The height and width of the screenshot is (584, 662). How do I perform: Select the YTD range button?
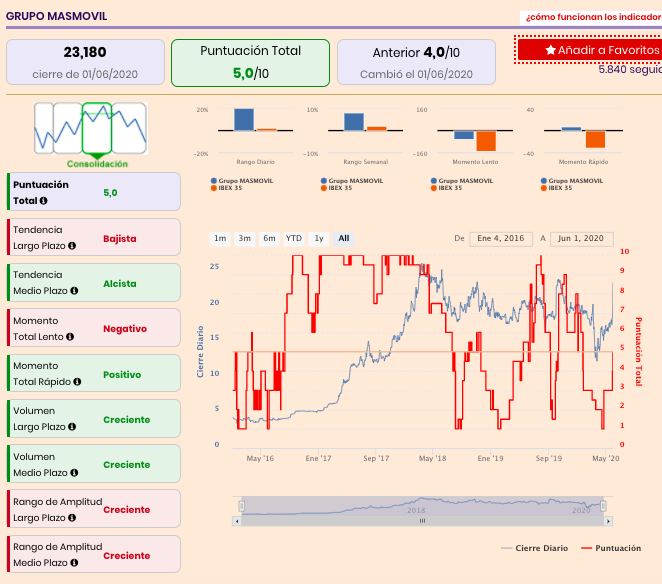click(x=294, y=239)
